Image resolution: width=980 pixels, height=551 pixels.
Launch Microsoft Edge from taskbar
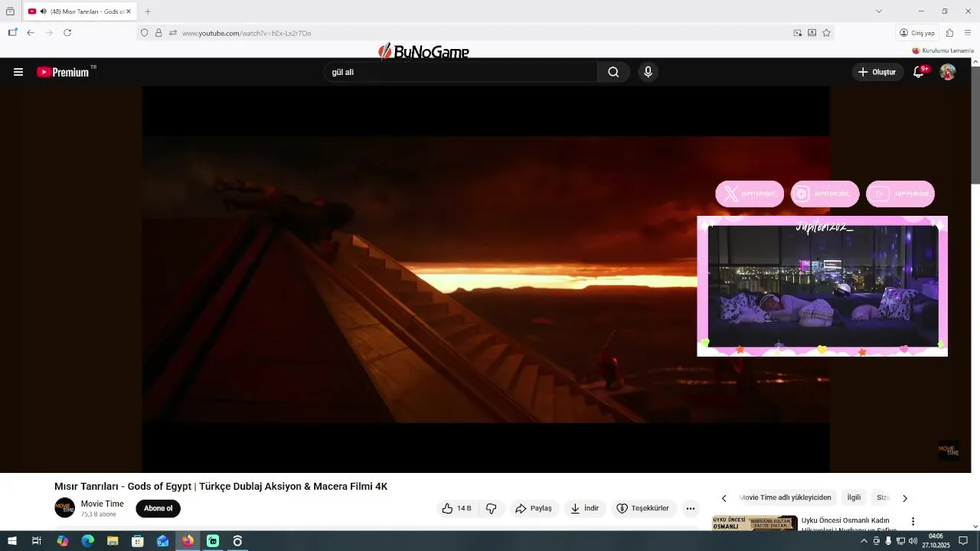click(x=87, y=541)
